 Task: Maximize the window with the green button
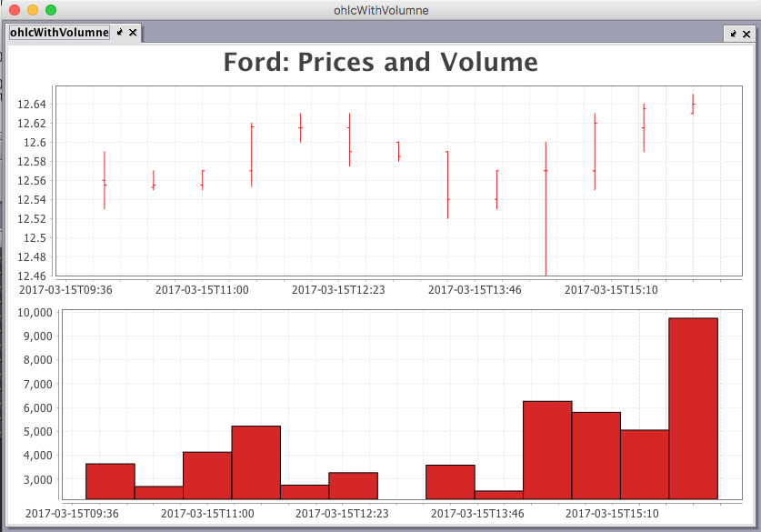[51, 10]
